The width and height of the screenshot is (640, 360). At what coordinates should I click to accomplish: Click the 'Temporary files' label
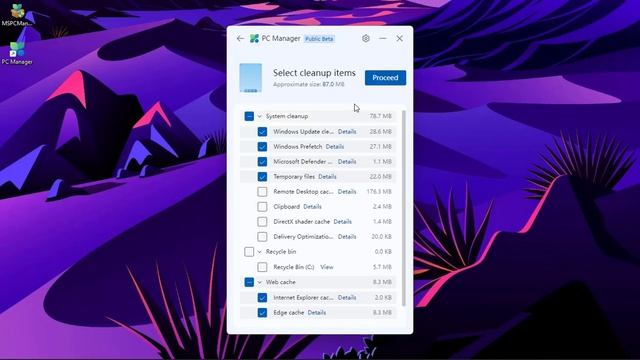(x=294, y=177)
